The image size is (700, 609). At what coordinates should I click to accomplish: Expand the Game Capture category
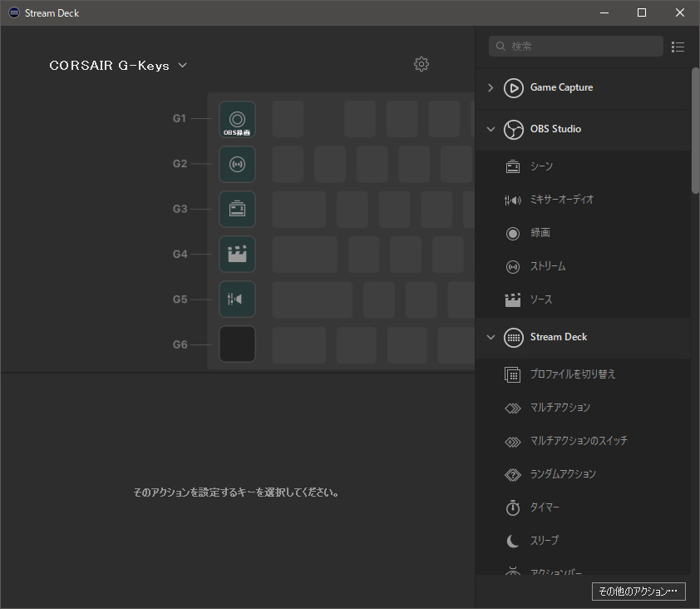click(x=490, y=87)
